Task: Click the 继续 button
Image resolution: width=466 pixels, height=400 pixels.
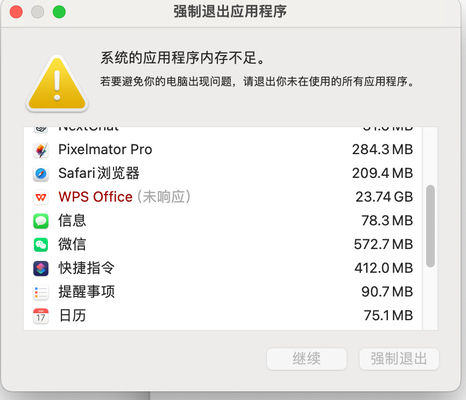Action: (x=307, y=359)
